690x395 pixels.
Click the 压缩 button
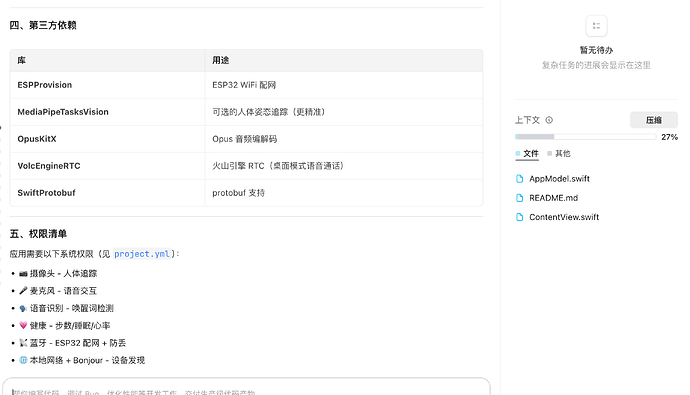click(x=653, y=120)
